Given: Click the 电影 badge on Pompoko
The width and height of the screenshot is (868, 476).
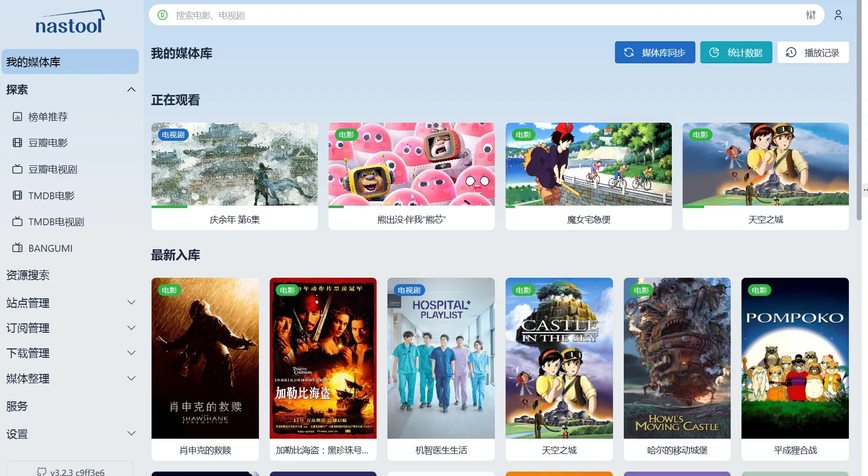Looking at the screenshot, I should coord(759,290).
